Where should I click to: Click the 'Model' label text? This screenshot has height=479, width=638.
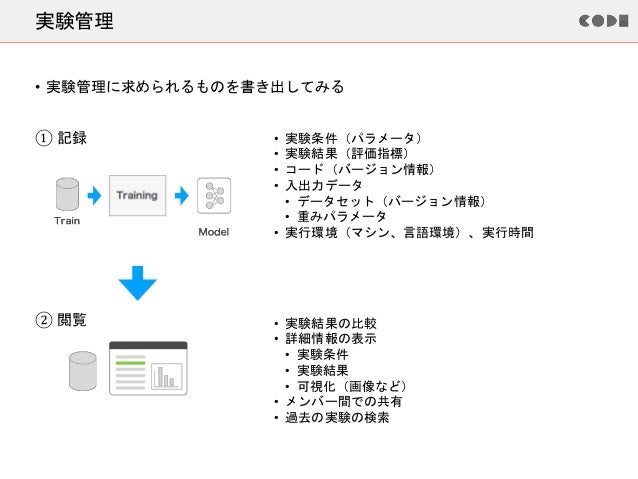pyautogui.click(x=214, y=232)
